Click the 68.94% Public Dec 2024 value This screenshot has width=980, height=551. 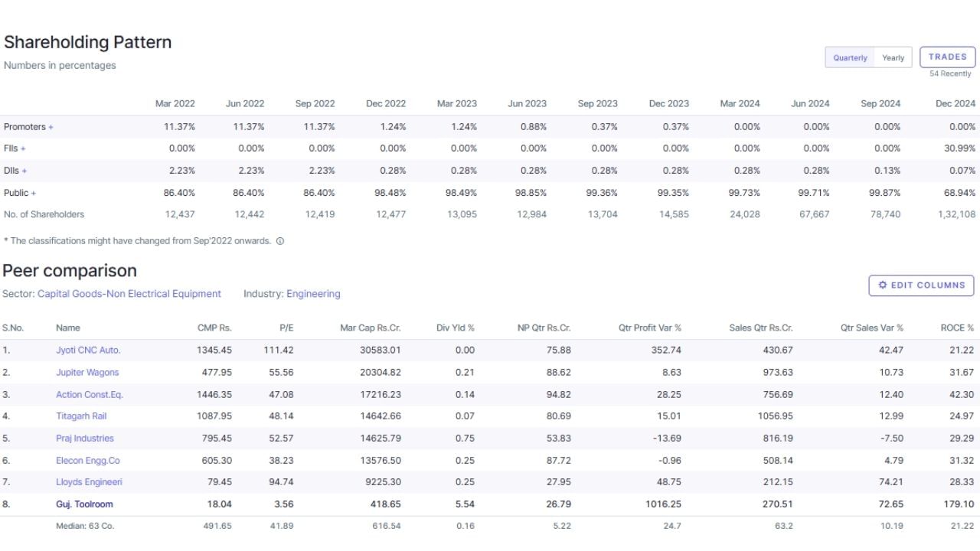[x=960, y=193]
